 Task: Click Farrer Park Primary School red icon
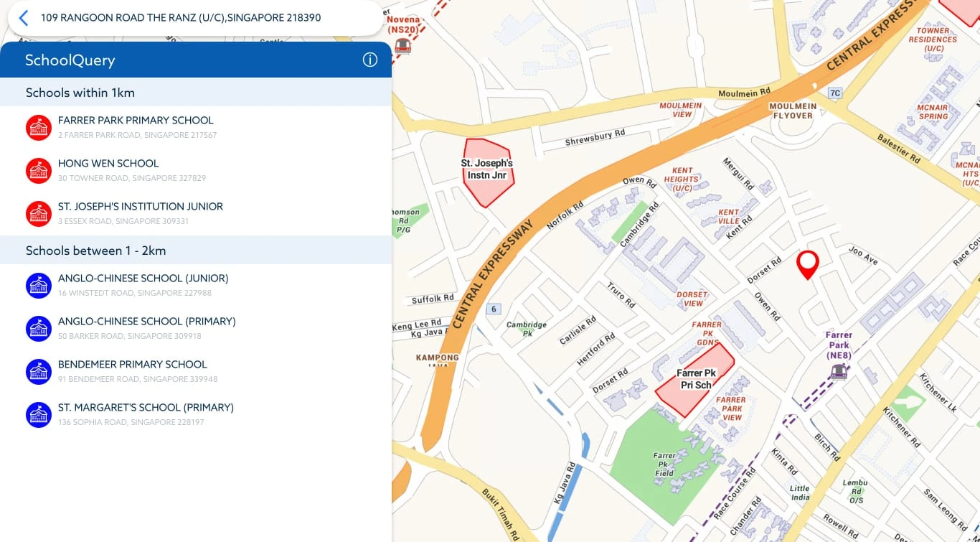(39, 128)
